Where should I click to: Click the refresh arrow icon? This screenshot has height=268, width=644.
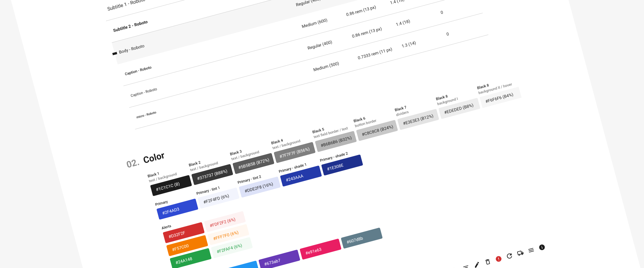pos(509,256)
